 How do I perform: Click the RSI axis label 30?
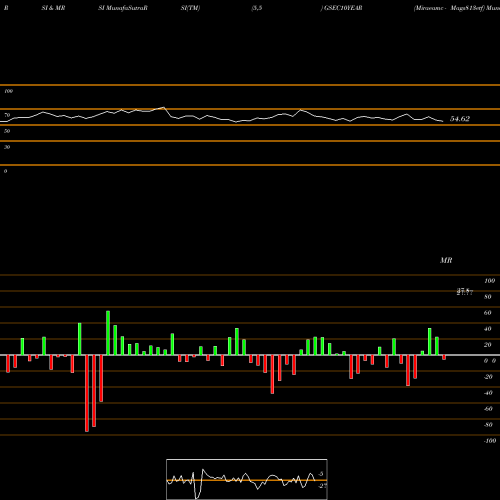click(7, 147)
